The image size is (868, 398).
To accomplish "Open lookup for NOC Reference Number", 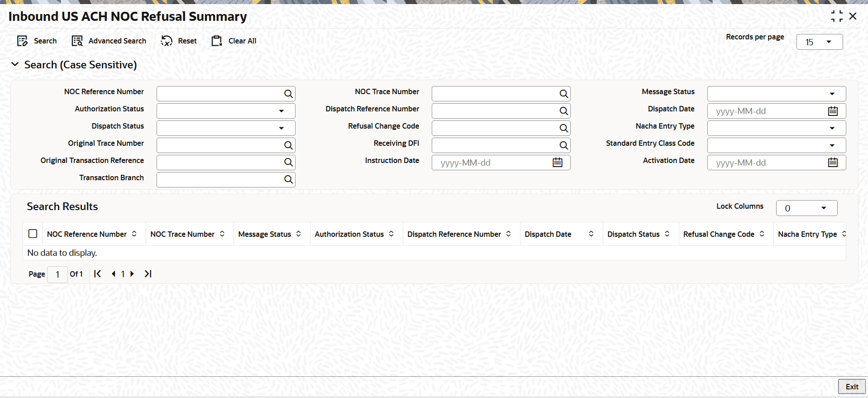I will click(288, 94).
